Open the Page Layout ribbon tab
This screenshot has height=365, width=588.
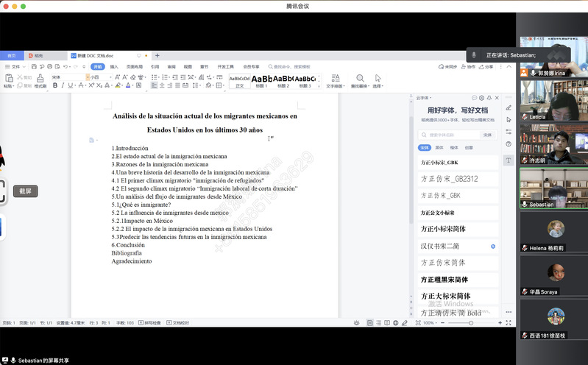click(x=135, y=66)
